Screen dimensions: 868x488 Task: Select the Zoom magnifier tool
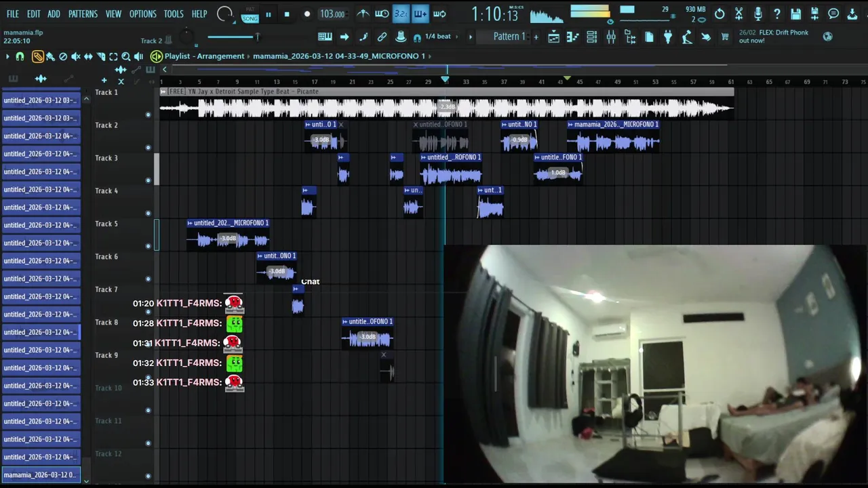[x=125, y=56]
